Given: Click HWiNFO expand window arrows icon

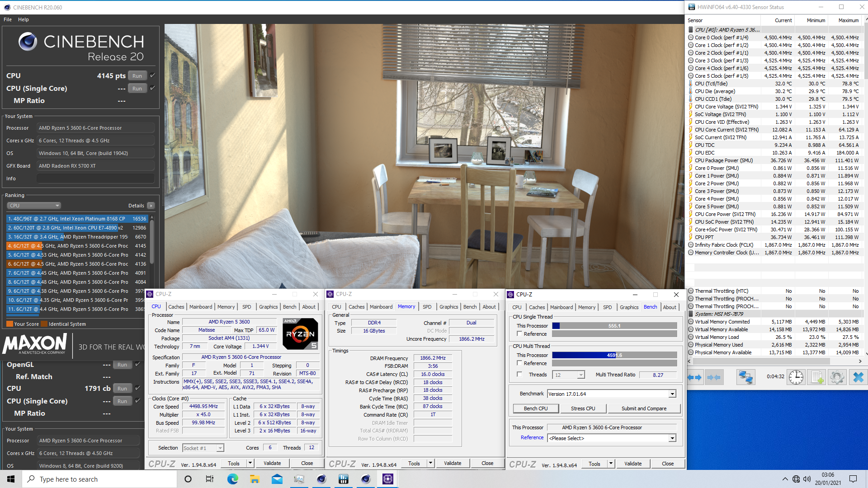Looking at the screenshot, I should point(695,377).
